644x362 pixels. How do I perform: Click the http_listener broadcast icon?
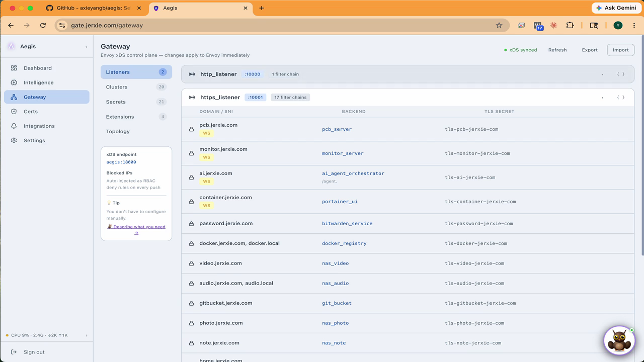coord(192,74)
